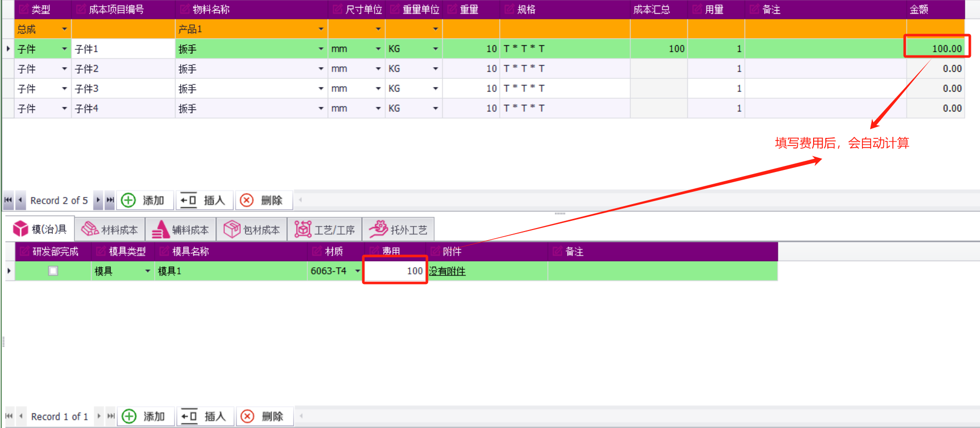The image size is (980, 428).
Task: Click the green plus Add icon in upper grid toolbar
Action: click(x=128, y=201)
